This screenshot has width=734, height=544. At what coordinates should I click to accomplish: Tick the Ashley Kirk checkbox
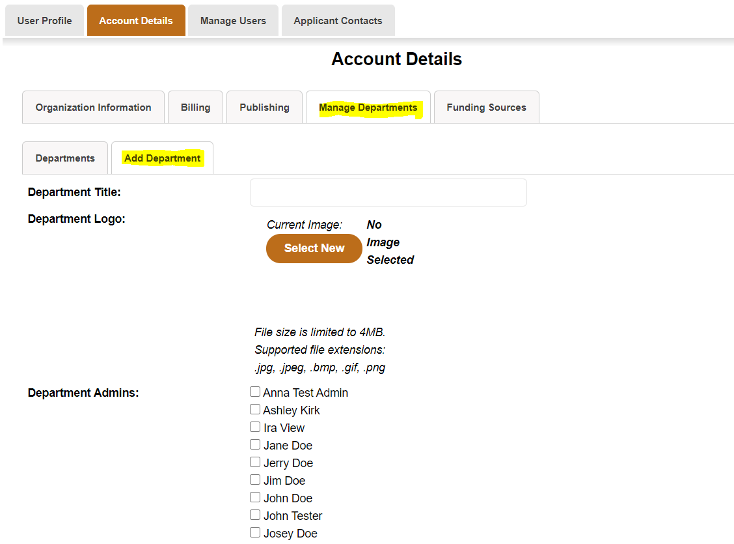255,409
